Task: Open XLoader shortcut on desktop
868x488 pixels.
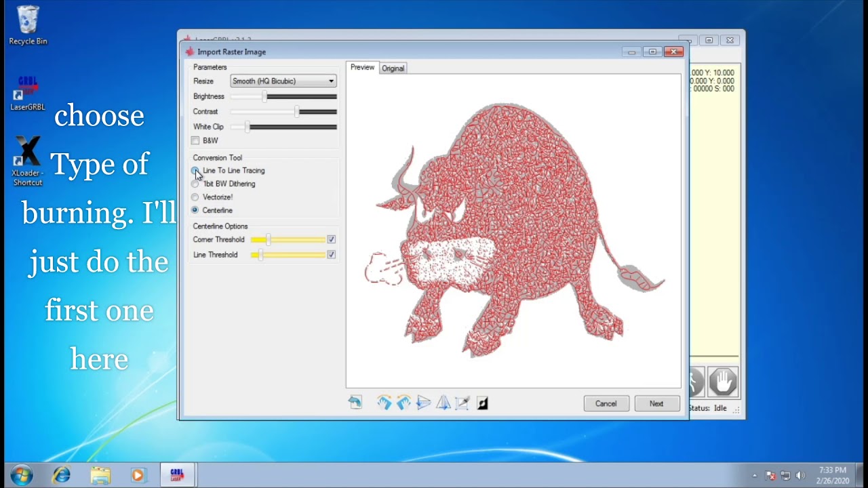Action: (x=28, y=161)
